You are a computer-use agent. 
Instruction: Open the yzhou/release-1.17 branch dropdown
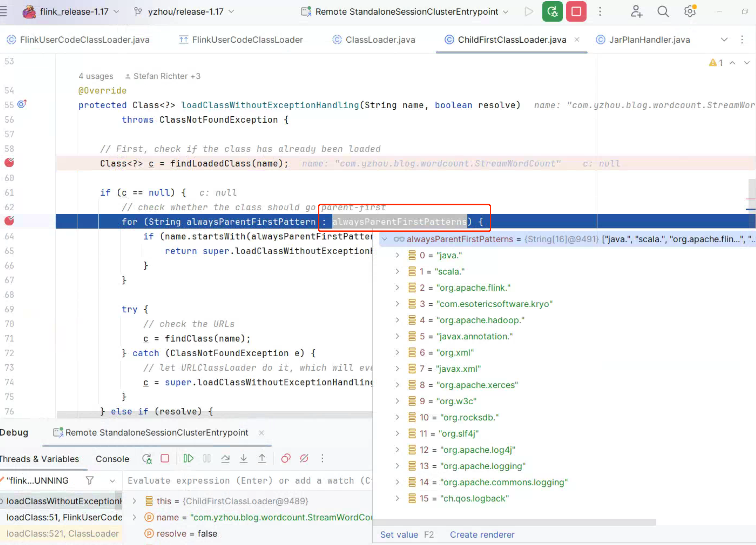coord(231,11)
